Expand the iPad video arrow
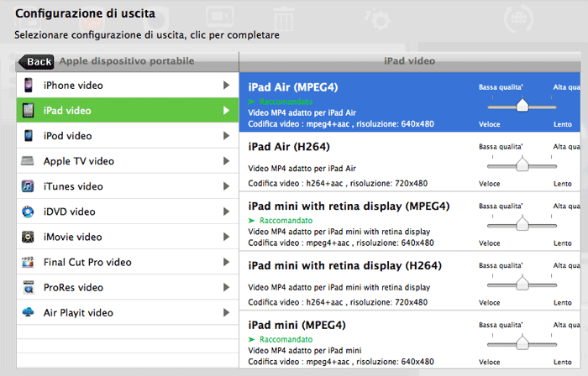 pyautogui.click(x=226, y=111)
